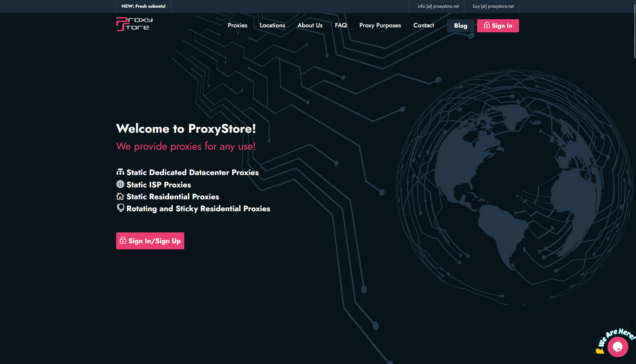Screen dimensions: 636x364
Task: Click 'We provide proxies for any use!' tagline
Action: (x=186, y=146)
